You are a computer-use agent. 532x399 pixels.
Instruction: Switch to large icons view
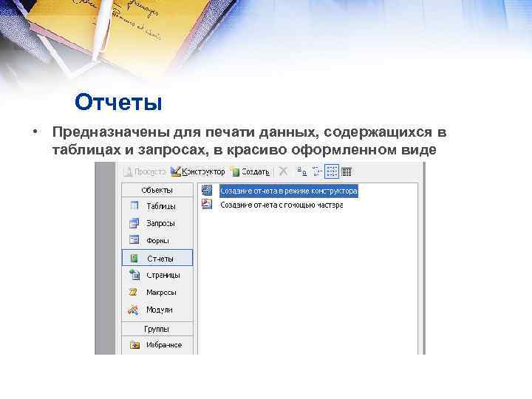[301, 171]
